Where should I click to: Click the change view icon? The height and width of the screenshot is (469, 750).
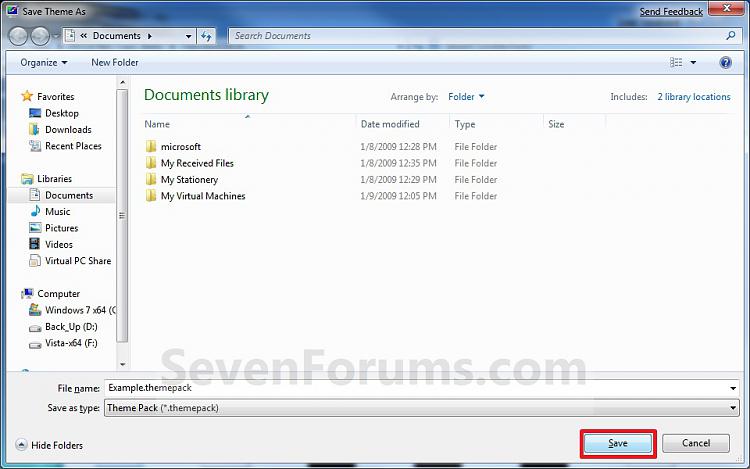coord(676,63)
